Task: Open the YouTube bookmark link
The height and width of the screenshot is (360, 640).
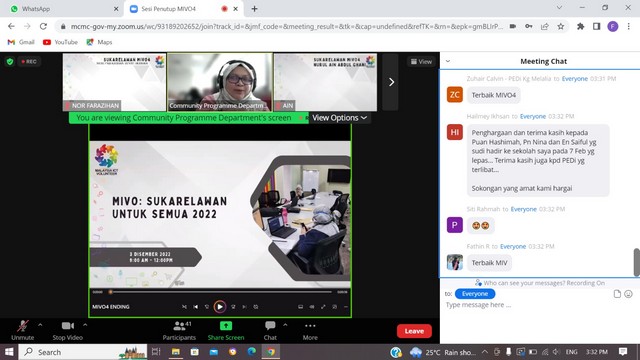Action: [x=60, y=42]
